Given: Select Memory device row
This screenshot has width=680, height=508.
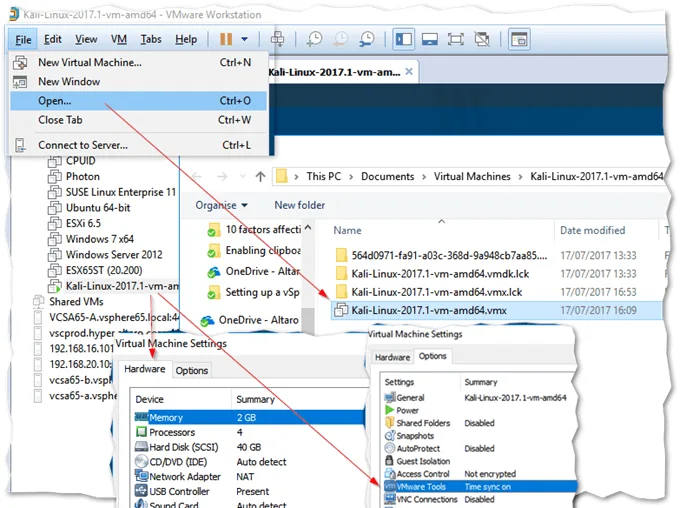Looking at the screenshot, I should coord(249,417).
